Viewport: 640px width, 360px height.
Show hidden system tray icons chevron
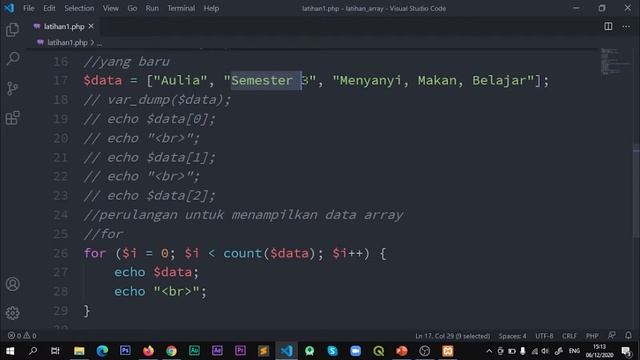click(489, 351)
